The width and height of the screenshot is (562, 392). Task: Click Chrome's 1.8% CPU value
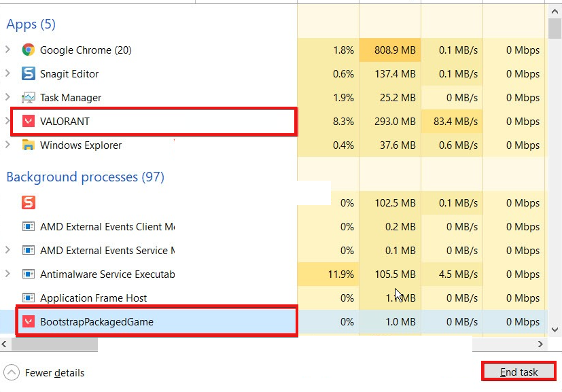pos(343,50)
